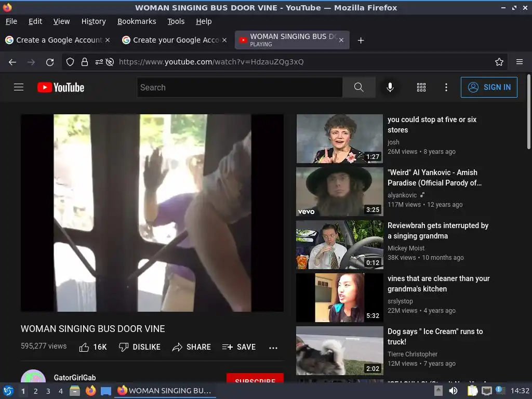The image size is (532, 399).
Task: Switch to workspace 3
Action: pos(48,391)
